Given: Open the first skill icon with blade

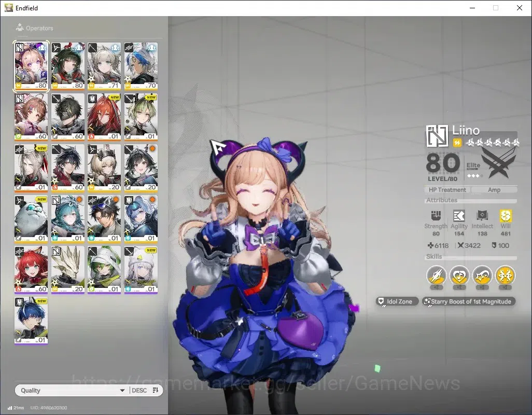Looking at the screenshot, I should point(436,275).
